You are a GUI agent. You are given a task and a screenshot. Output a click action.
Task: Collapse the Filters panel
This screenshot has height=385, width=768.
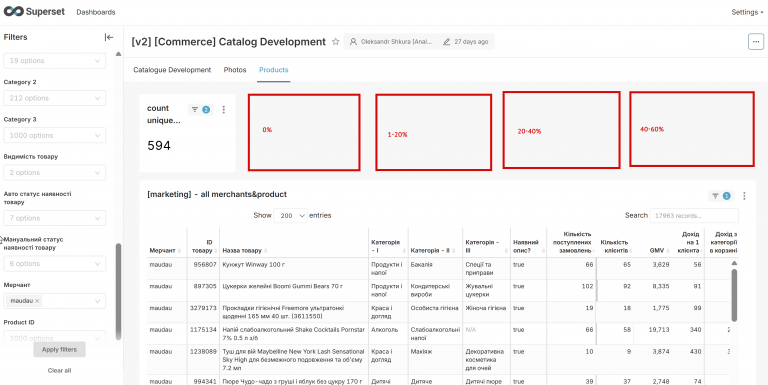pos(109,37)
